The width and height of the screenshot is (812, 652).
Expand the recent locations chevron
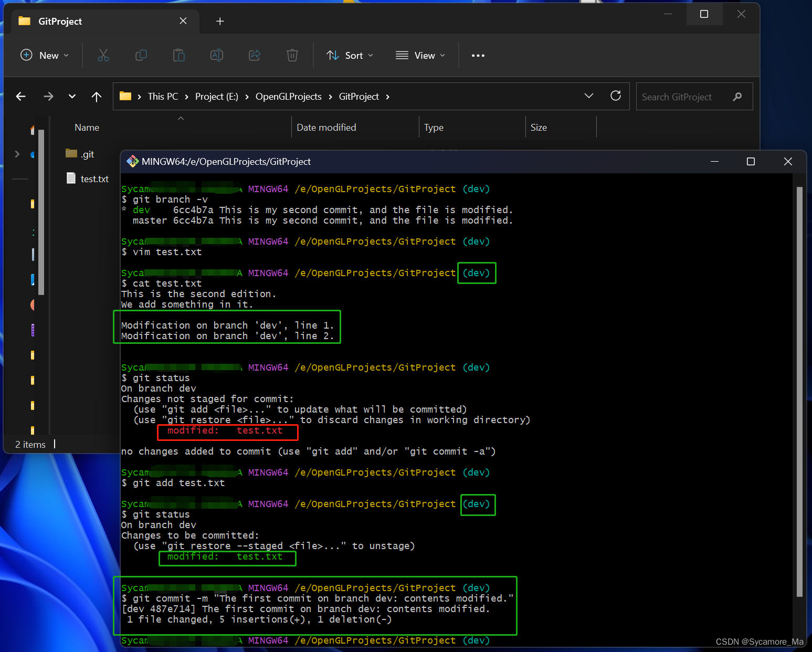point(72,97)
